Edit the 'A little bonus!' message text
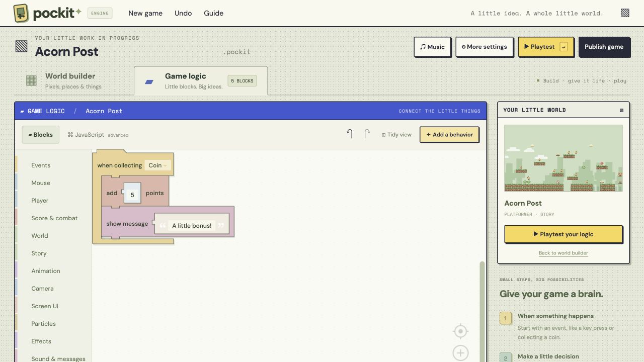 (x=192, y=226)
